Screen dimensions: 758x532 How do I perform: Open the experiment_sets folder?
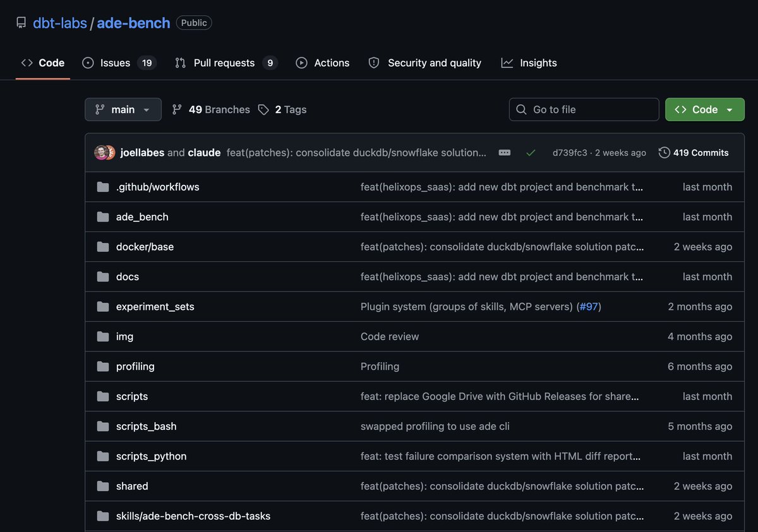point(155,307)
